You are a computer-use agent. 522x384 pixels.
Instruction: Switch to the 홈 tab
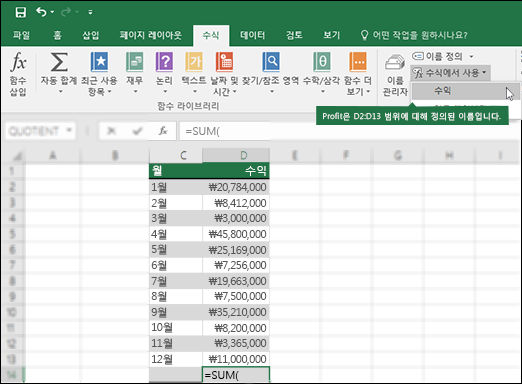[x=58, y=35]
